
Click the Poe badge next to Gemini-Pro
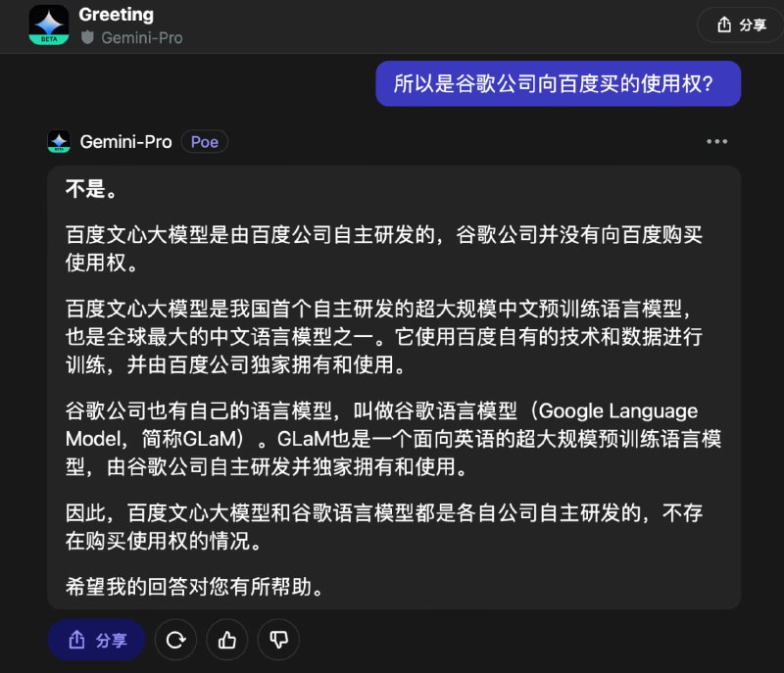(x=205, y=142)
